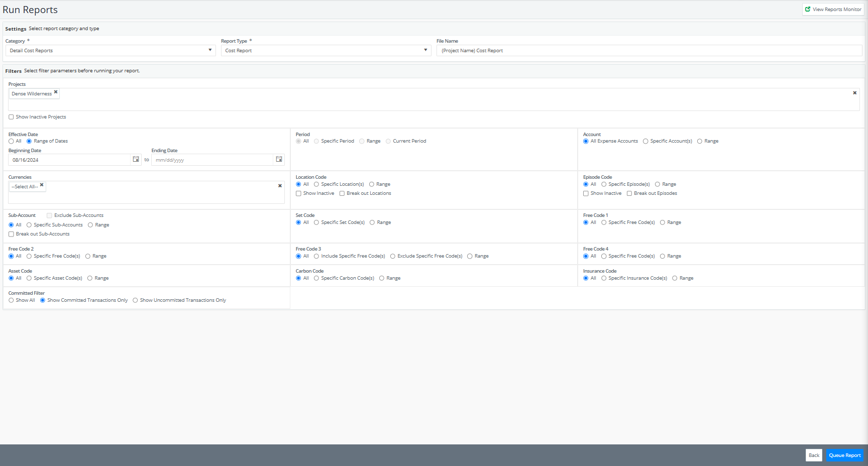Select Specific Account(s) option
The width and height of the screenshot is (868, 466).
click(x=645, y=141)
